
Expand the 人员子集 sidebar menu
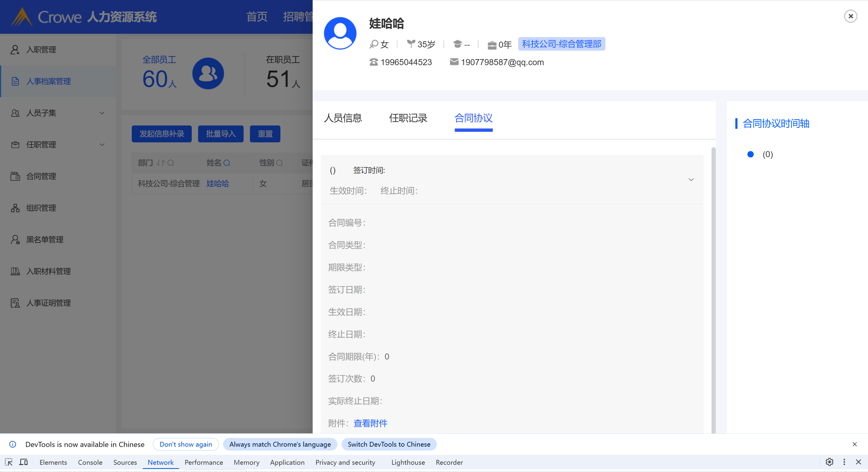click(x=102, y=113)
